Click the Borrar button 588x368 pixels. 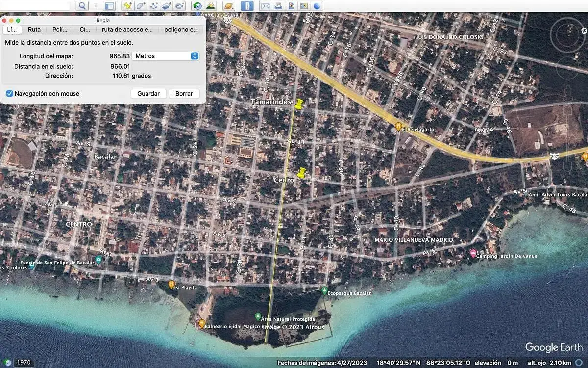pos(184,93)
